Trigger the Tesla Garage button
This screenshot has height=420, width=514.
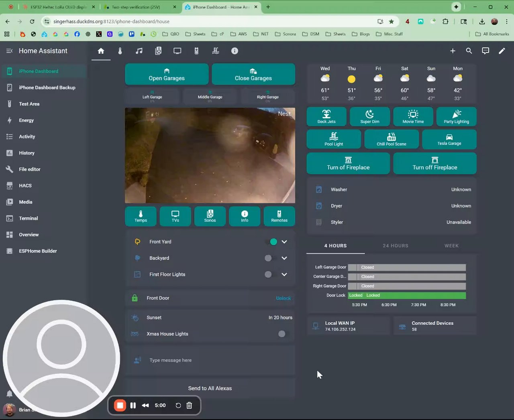tap(449, 139)
